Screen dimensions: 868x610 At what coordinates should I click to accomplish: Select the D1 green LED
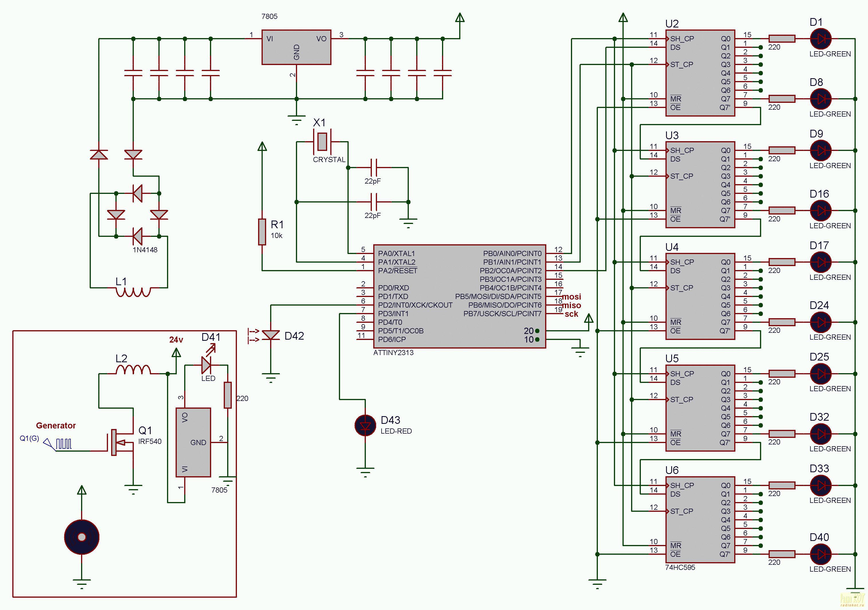point(821,39)
